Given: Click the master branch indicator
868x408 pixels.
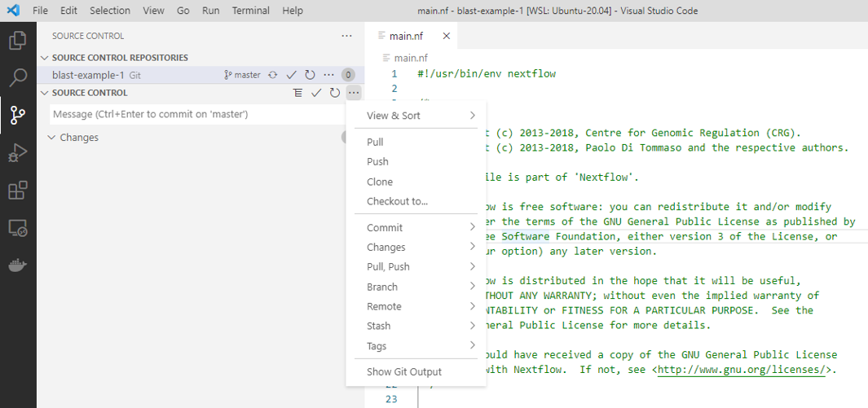Looking at the screenshot, I should (242, 75).
